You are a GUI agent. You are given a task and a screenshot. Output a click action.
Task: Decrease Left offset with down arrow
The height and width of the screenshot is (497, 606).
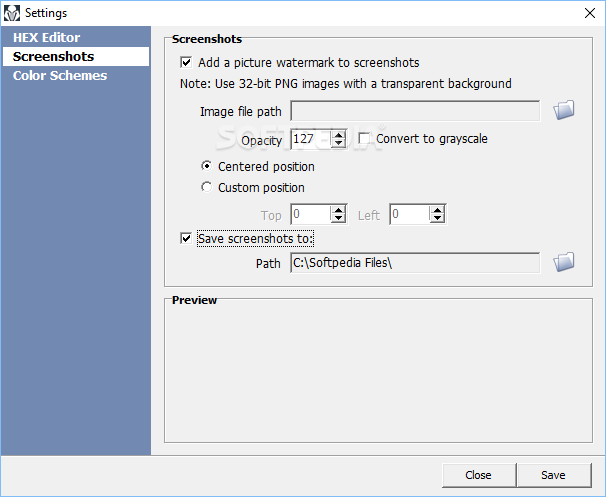[x=437, y=218]
